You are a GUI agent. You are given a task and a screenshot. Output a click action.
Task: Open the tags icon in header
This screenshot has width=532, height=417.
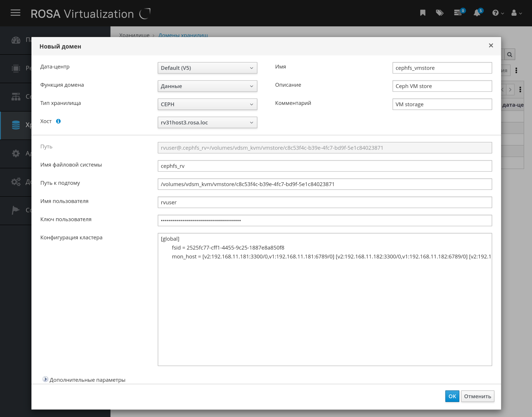(x=439, y=13)
